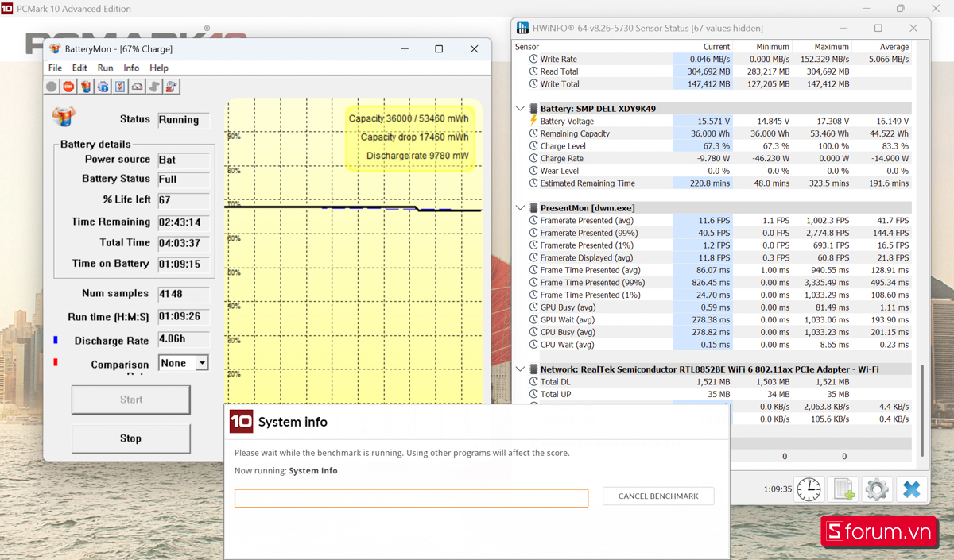Click the Maximum column header in HWiNFO

pos(832,47)
